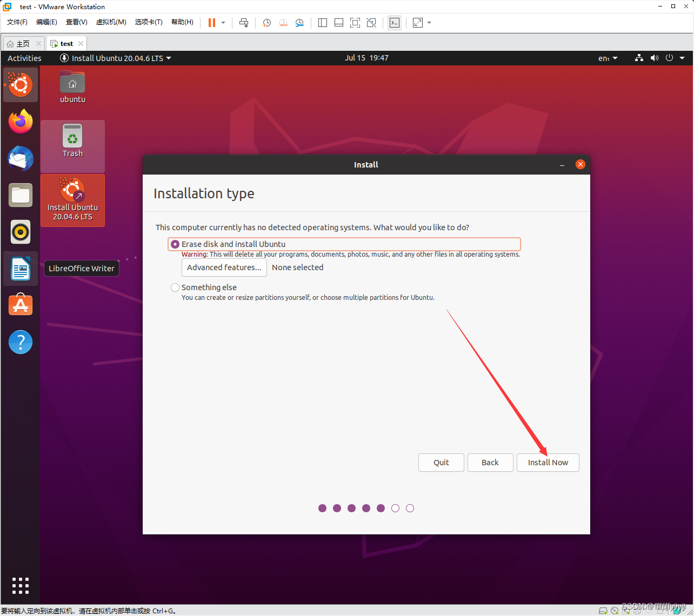Click the stretch guest display icon
The width and height of the screenshot is (694, 616).
pos(418,23)
